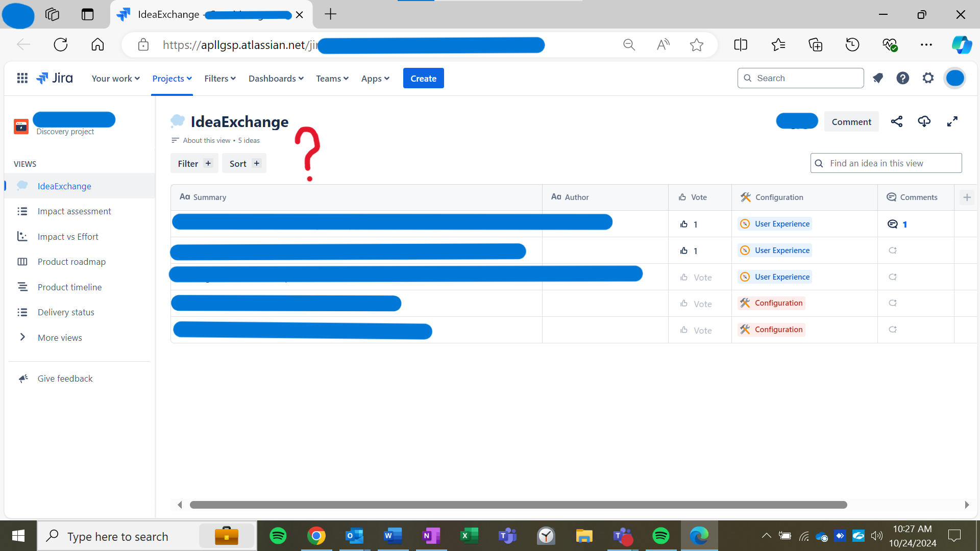Open the Dashboards dropdown menu
This screenshot has width=980, height=551.
[276, 79]
